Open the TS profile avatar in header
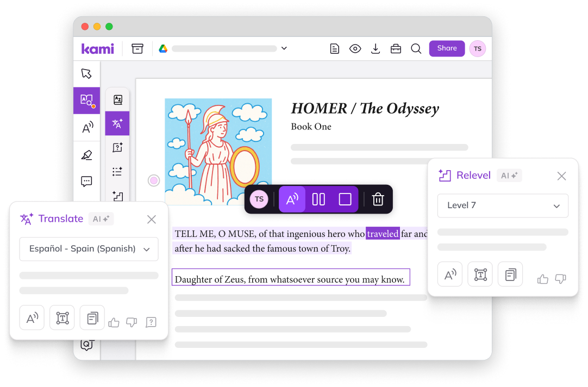Image resolution: width=588 pixels, height=387 pixels. pos(477,49)
